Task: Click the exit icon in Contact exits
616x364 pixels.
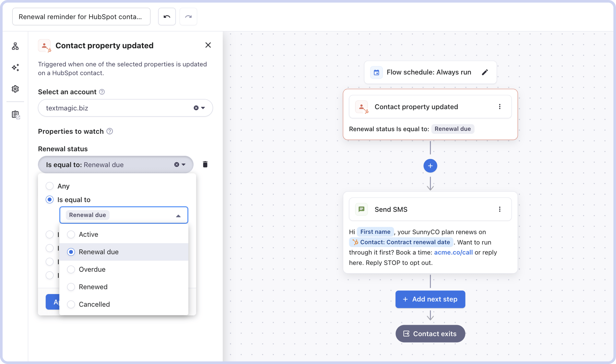Action: click(406, 334)
